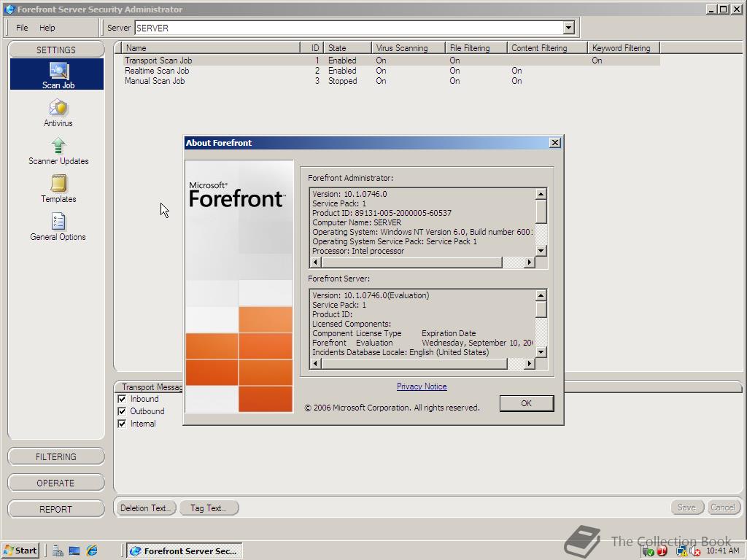Open the Scanner Updates icon
The height and width of the screenshot is (560, 747).
coord(58,151)
